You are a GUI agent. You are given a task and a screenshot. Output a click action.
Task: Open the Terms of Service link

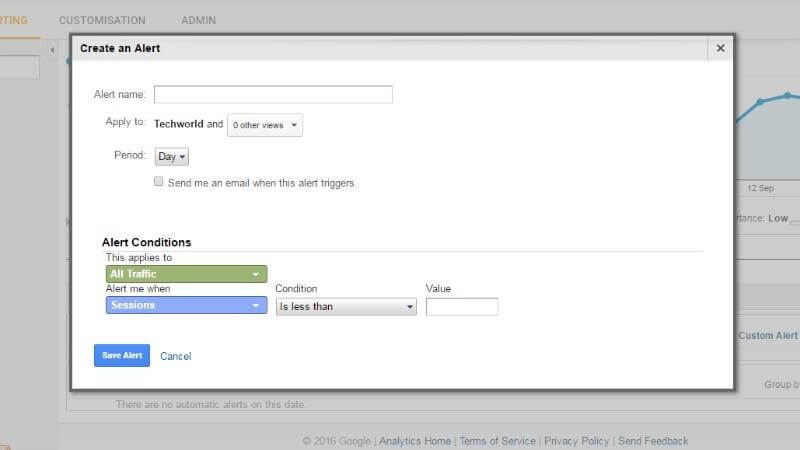(497, 441)
